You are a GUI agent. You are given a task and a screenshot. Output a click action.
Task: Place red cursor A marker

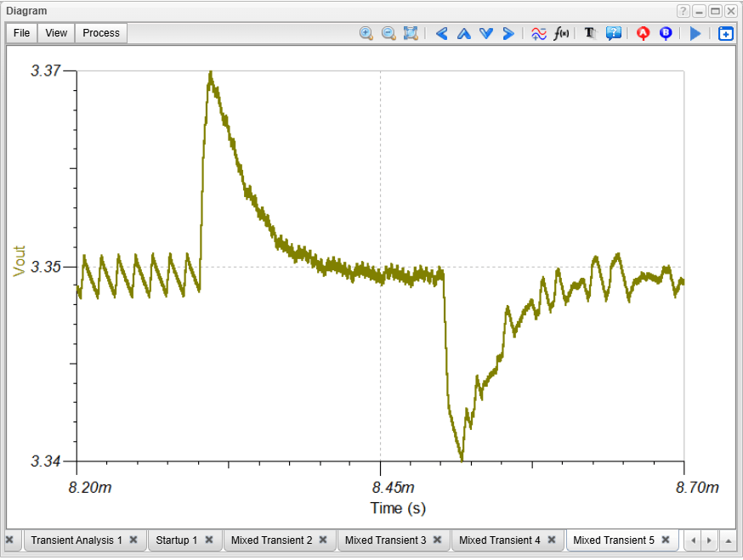pyautogui.click(x=643, y=33)
